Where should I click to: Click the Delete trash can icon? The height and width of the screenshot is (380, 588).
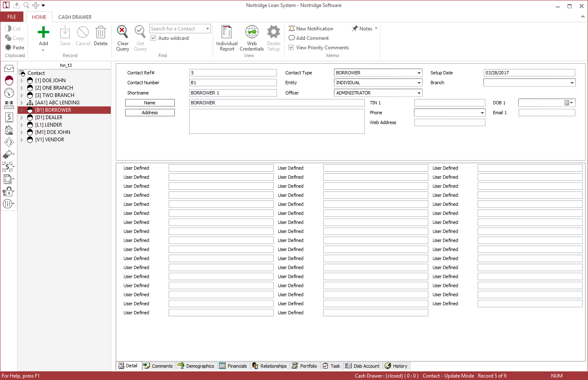[101, 32]
